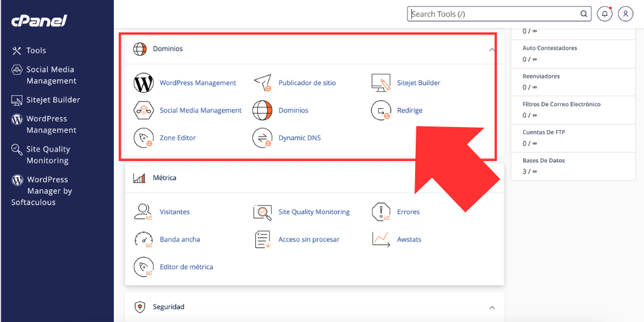Image resolution: width=644 pixels, height=322 pixels.
Task: Click the Reenviadores statistic label
Action: click(541, 76)
